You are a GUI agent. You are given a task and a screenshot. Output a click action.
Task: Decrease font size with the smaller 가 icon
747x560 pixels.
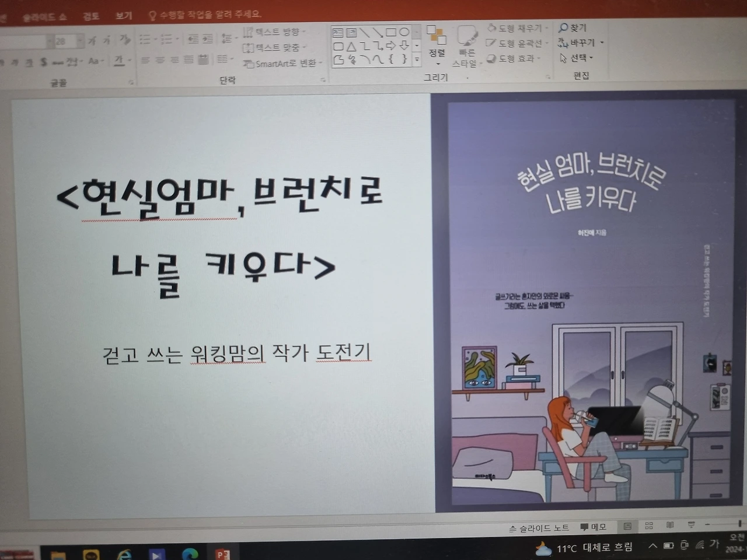click(x=107, y=41)
